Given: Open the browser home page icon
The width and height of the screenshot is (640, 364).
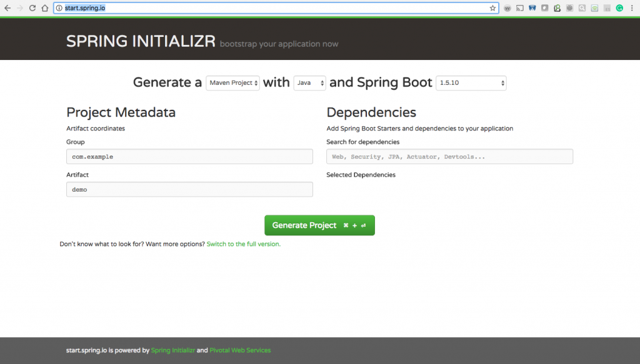Looking at the screenshot, I should coord(45,8).
